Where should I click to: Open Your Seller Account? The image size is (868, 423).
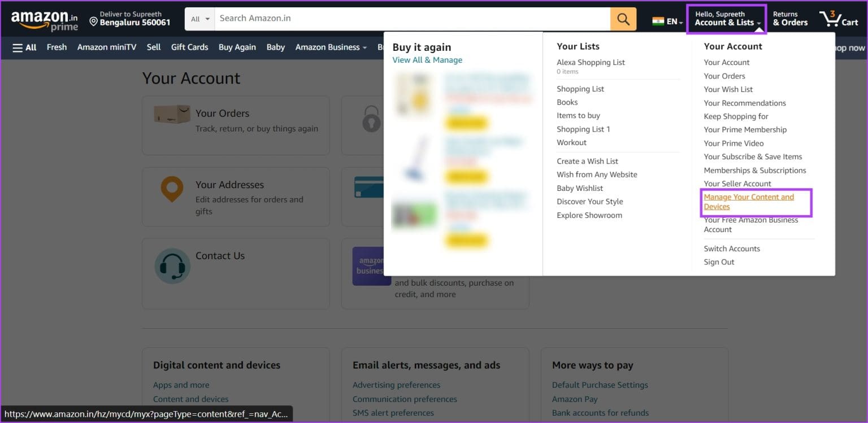pyautogui.click(x=737, y=184)
